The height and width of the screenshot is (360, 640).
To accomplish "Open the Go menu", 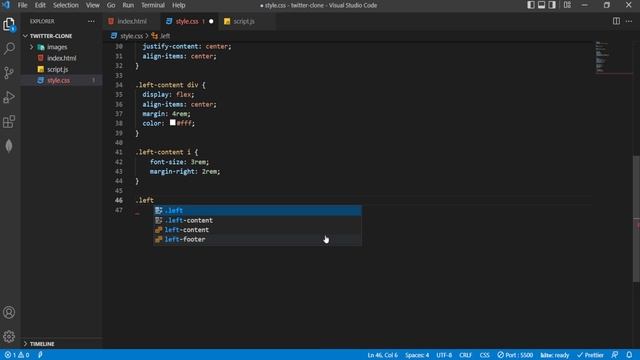I will point(111,5).
